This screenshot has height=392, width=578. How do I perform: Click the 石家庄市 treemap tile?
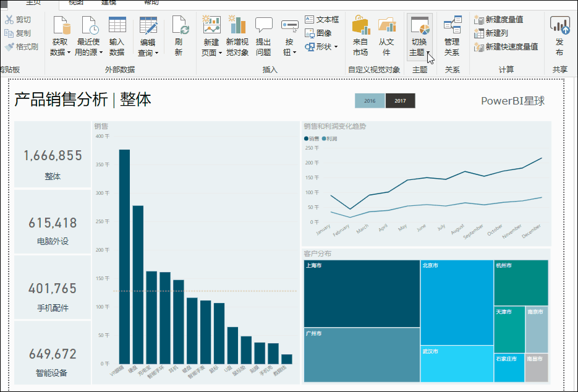point(509,368)
